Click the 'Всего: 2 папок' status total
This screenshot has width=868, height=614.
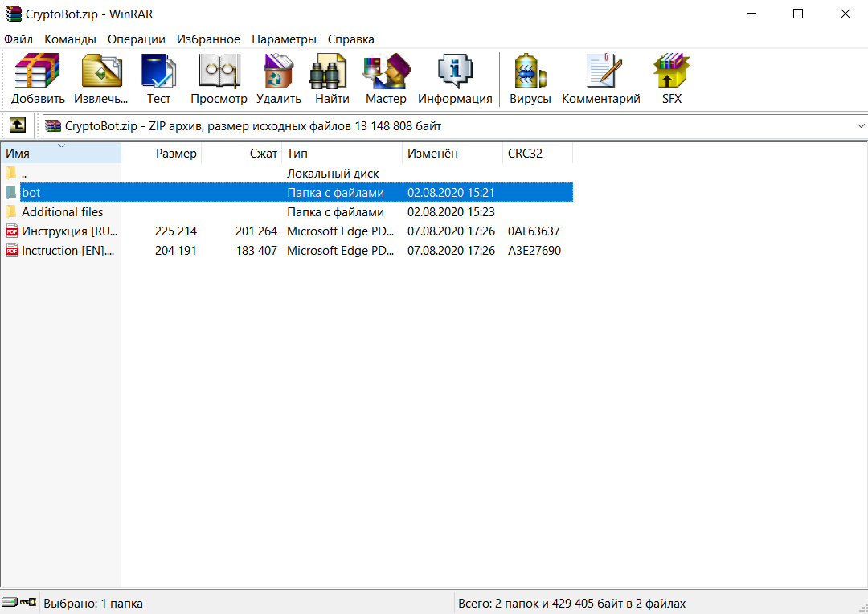572,604
